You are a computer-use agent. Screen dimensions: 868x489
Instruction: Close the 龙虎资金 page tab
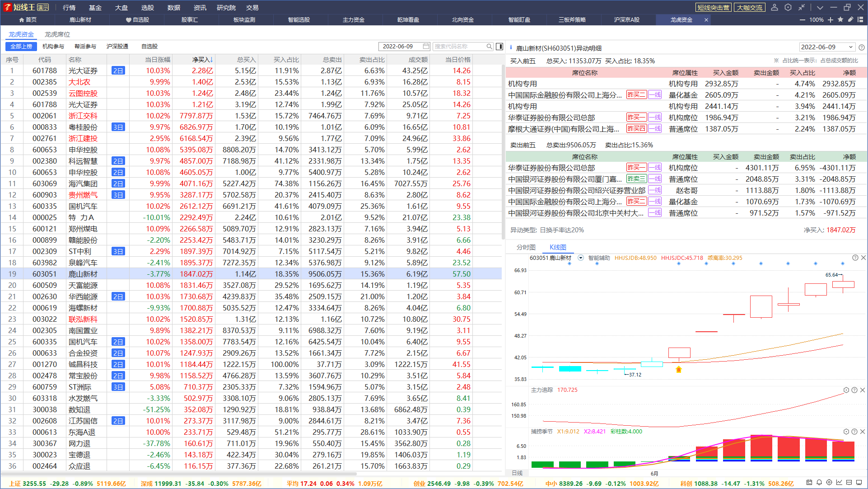click(x=706, y=20)
